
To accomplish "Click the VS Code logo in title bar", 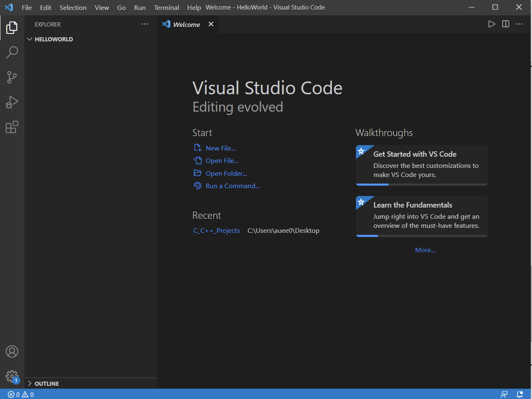I will pyautogui.click(x=9, y=7).
